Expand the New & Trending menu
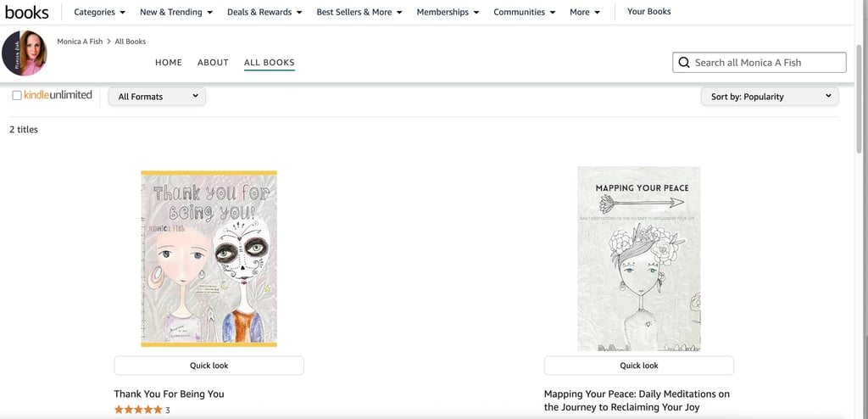This screenshot has width=868, height=419. (x=176, y=12)
